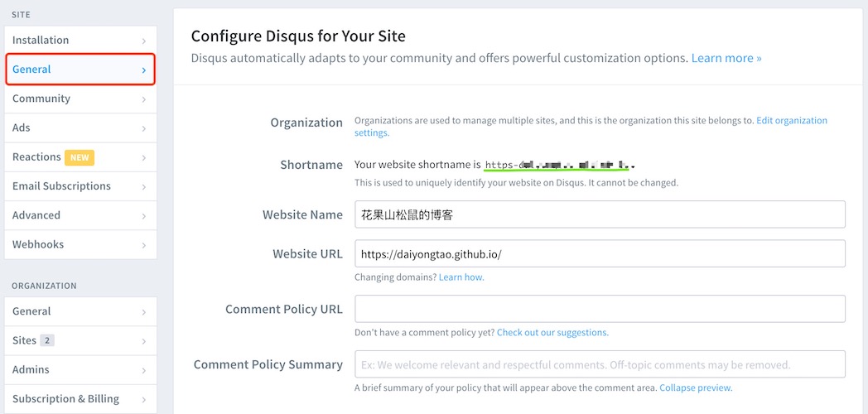Click the Comment Policy URL label

click(x=284, y=310)
